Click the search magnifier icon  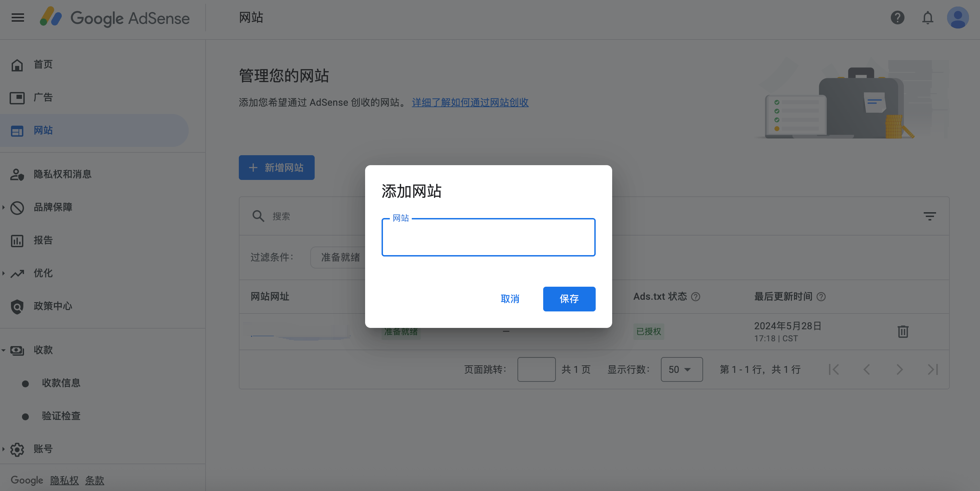point(258,216)
